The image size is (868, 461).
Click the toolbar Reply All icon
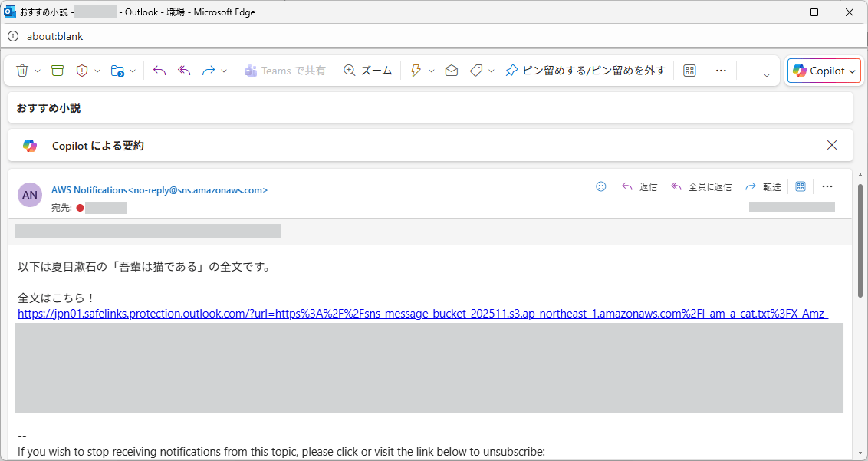(184, 71)
